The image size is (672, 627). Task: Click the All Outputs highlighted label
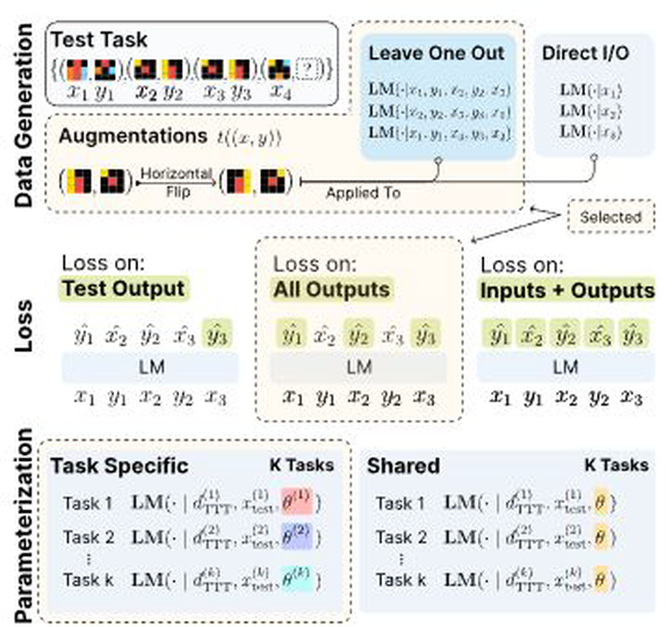(x=331, y=289)
